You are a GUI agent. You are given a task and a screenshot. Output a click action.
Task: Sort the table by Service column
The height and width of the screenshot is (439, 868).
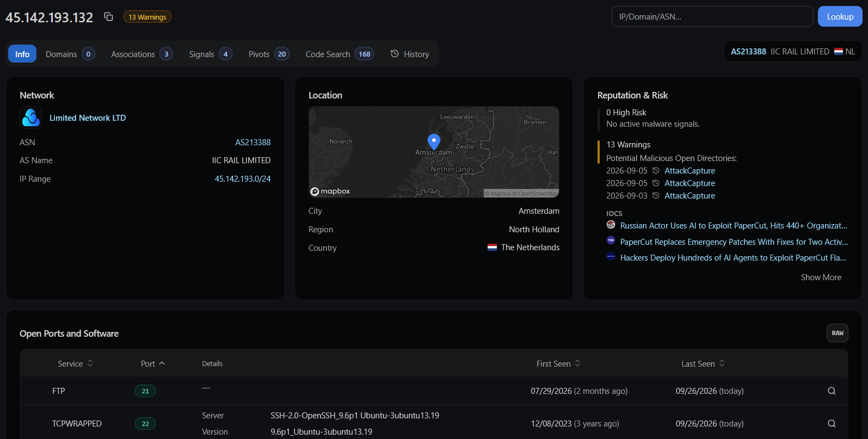[x=75, y=363]
